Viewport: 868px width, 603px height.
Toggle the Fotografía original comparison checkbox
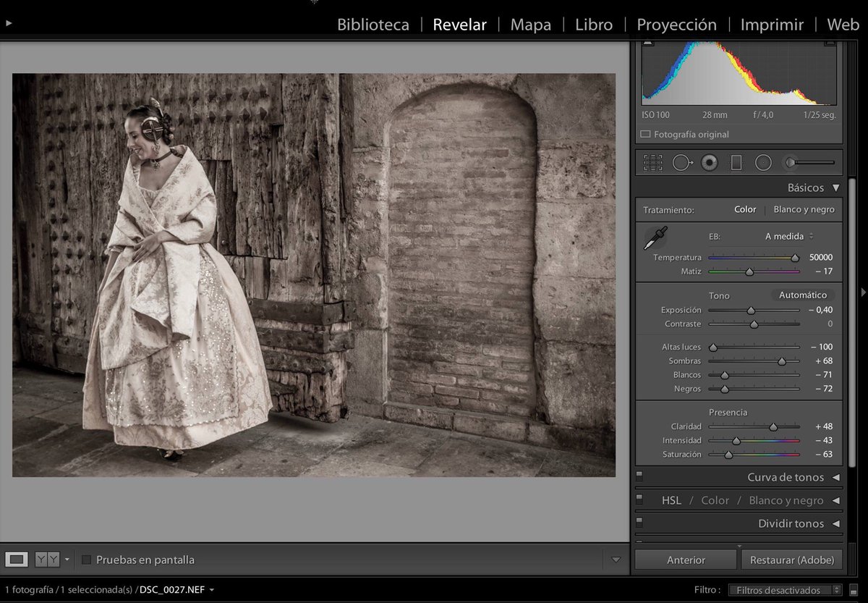coord(646,134)
